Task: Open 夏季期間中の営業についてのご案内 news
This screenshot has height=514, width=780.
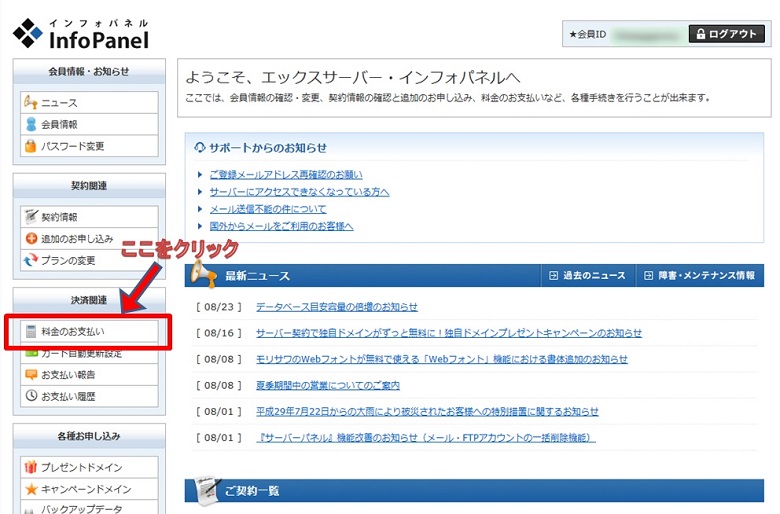Action: coord(327,385)
